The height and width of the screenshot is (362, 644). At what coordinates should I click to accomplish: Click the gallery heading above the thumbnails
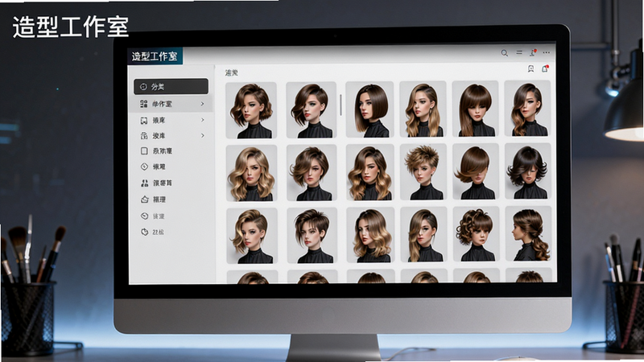[232, 72]
